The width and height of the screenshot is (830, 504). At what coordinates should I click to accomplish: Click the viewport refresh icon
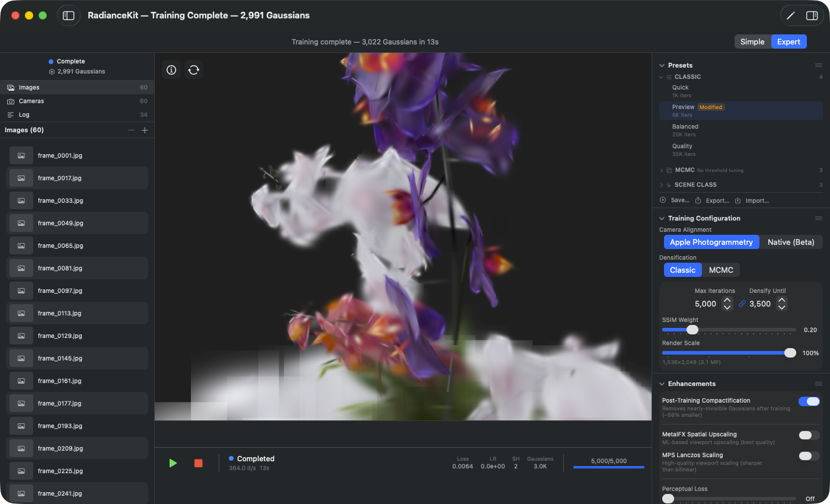point(193,70)
